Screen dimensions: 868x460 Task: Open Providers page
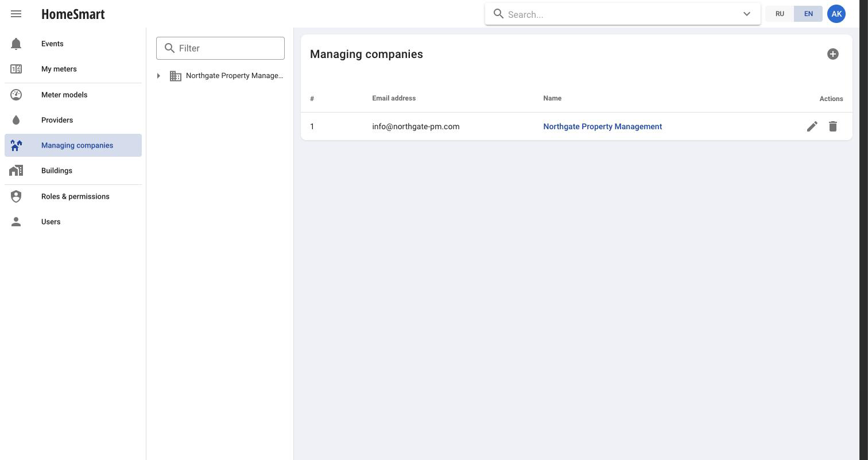click(73, 120)
